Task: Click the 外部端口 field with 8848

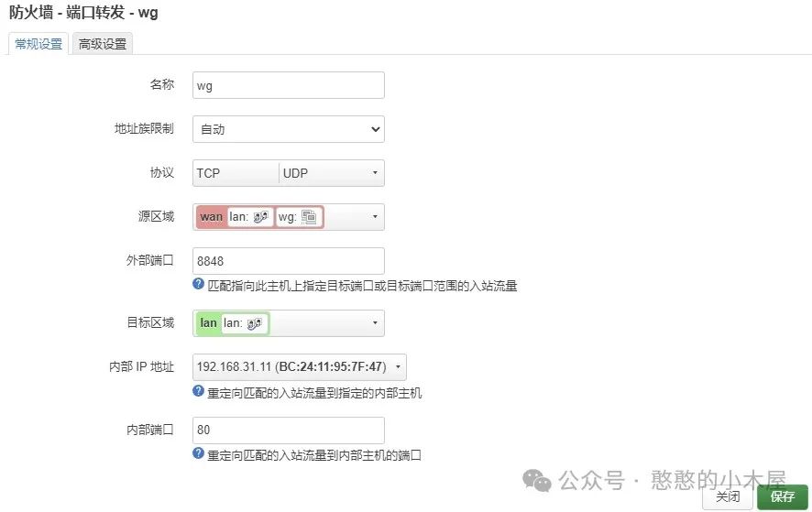Action: (x=289, y=261)
